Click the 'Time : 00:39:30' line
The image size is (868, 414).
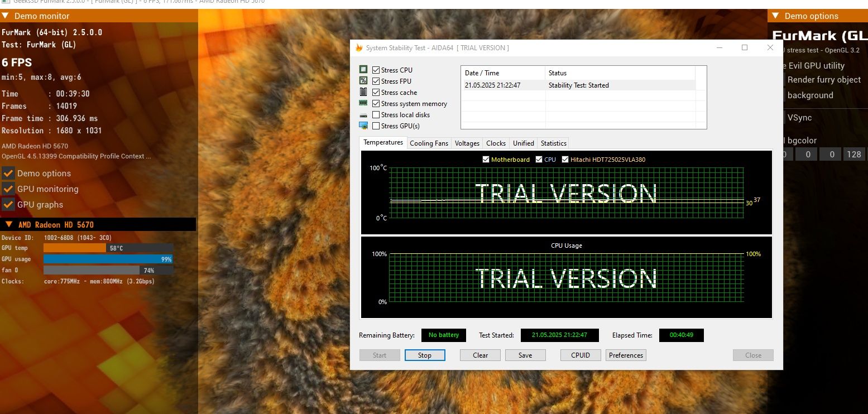(46, 94)
